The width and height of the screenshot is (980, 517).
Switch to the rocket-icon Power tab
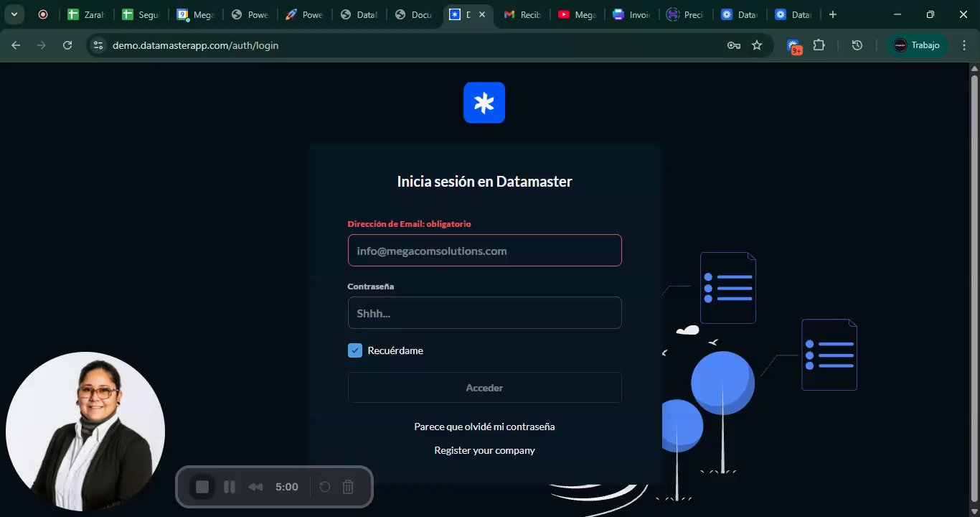pos(304,14)
